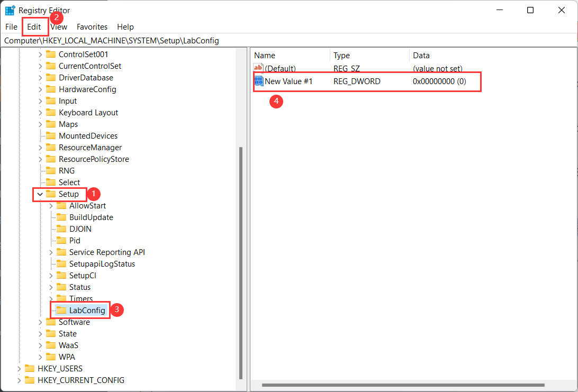Expand the SetupCl subkey
Image resolution: width=578 pixels, height=392 pixels.
tap(51, 276)
